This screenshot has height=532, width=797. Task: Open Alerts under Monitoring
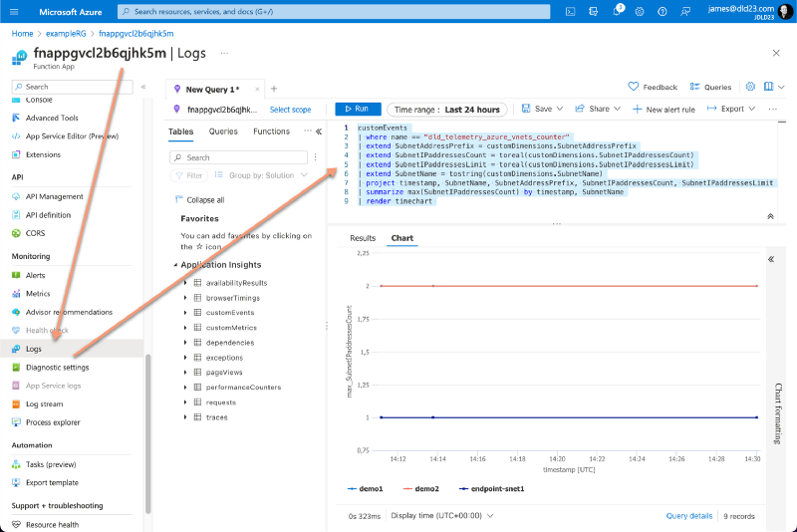35,275
